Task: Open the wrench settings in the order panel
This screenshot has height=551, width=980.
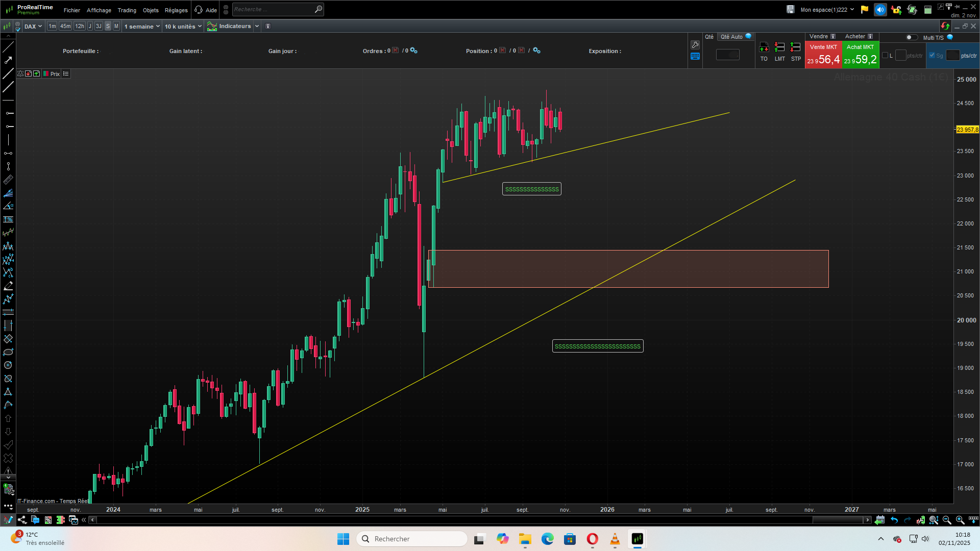Action: [695, 45]
